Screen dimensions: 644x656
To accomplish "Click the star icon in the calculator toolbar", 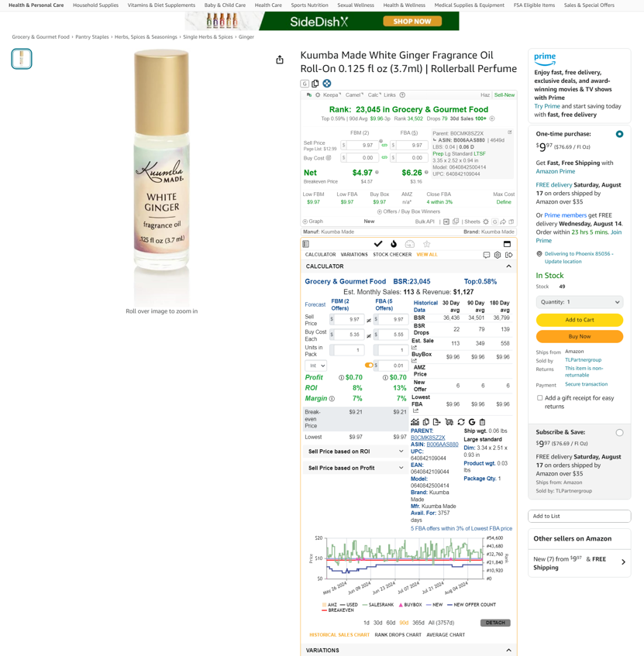I will coord(427,244).
